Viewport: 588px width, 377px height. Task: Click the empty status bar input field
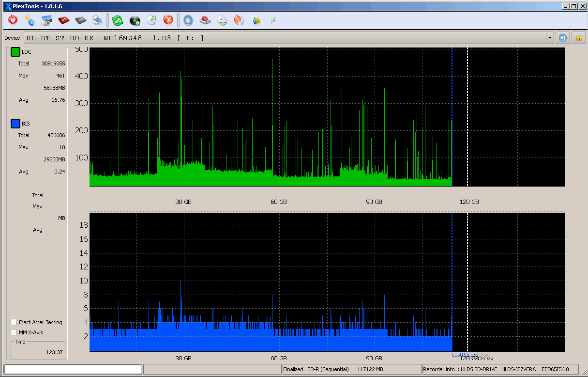[x=73, y=369]
